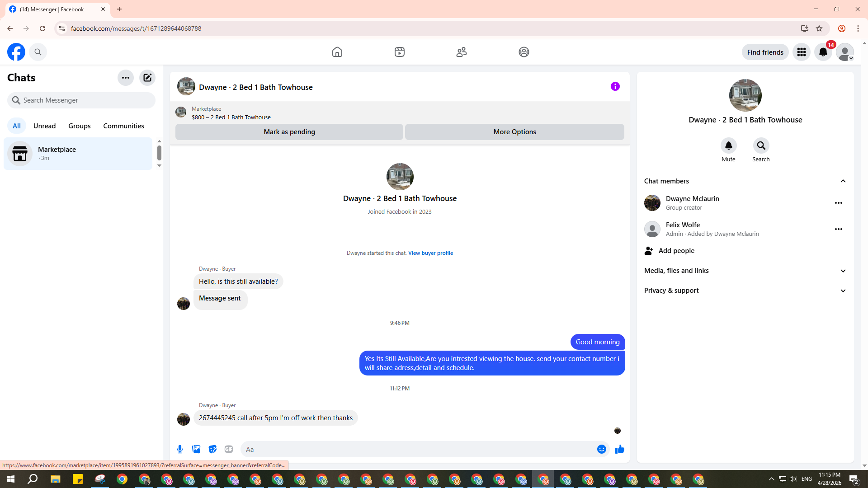
Task: Open View buyer profile link
Action: [x=430, y=253]
